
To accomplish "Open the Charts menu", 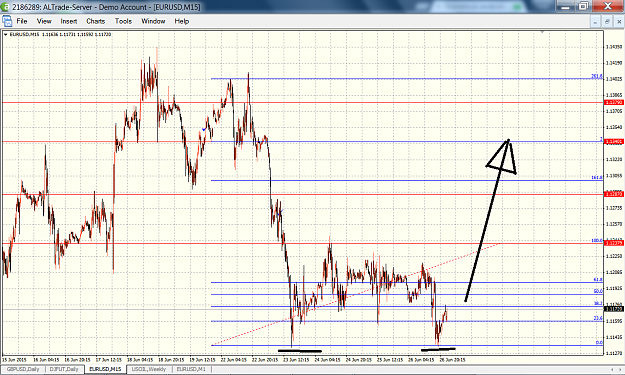I will (x=96, y=21).
